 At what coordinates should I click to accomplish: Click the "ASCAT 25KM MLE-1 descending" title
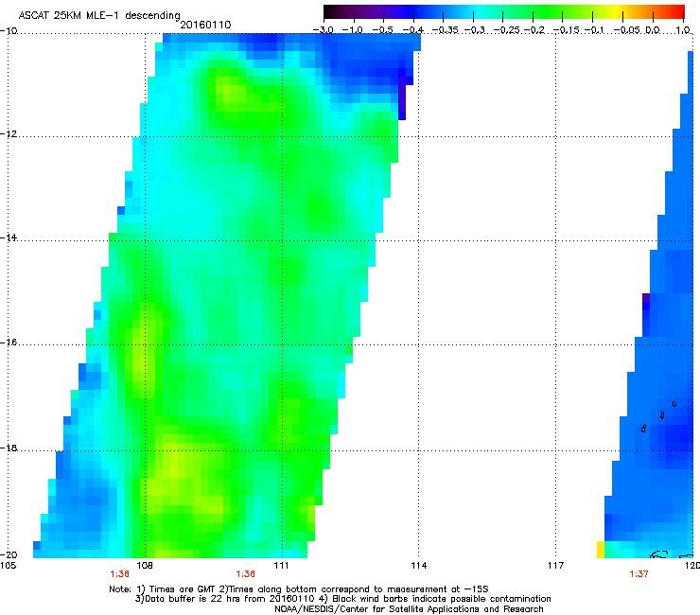[x=99, y=16]
